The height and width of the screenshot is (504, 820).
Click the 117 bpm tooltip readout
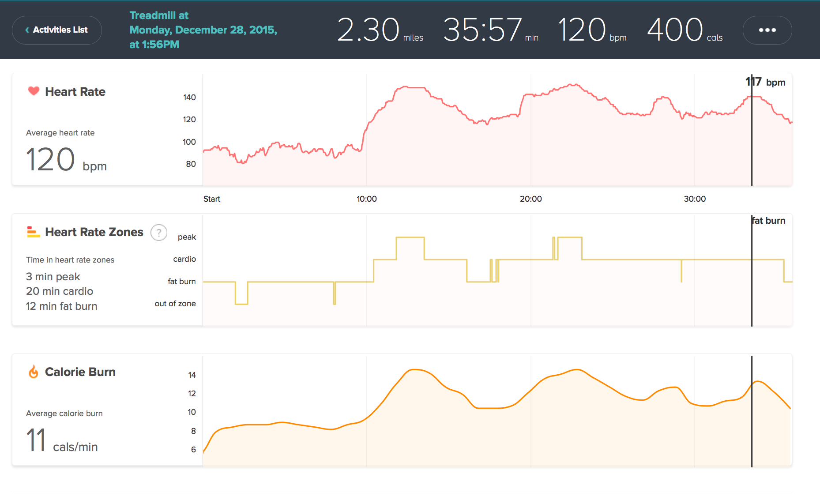pyautogui.click(x=765, y=82)
